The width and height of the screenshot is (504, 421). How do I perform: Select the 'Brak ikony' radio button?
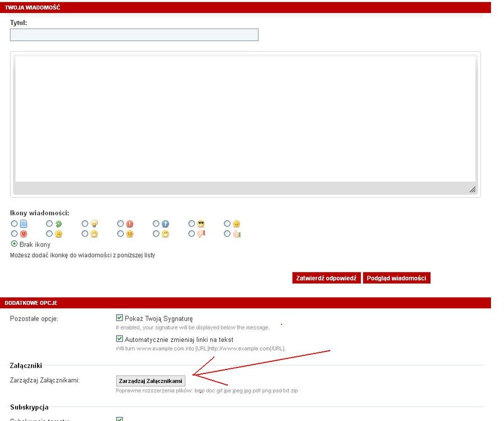[x=14, y=244]
